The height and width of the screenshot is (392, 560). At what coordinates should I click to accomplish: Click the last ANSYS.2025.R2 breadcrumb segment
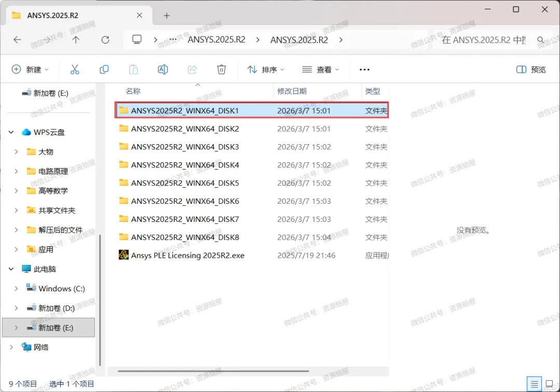299,39
